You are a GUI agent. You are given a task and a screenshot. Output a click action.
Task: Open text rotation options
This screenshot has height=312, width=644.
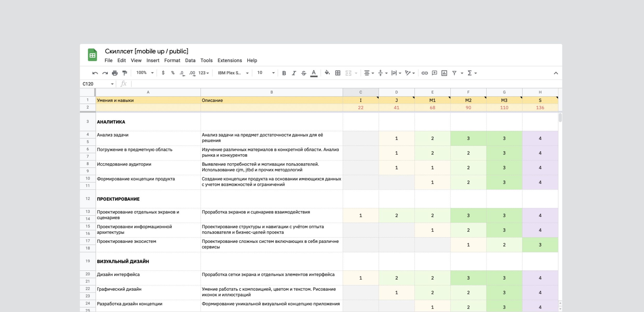point(410,73)
